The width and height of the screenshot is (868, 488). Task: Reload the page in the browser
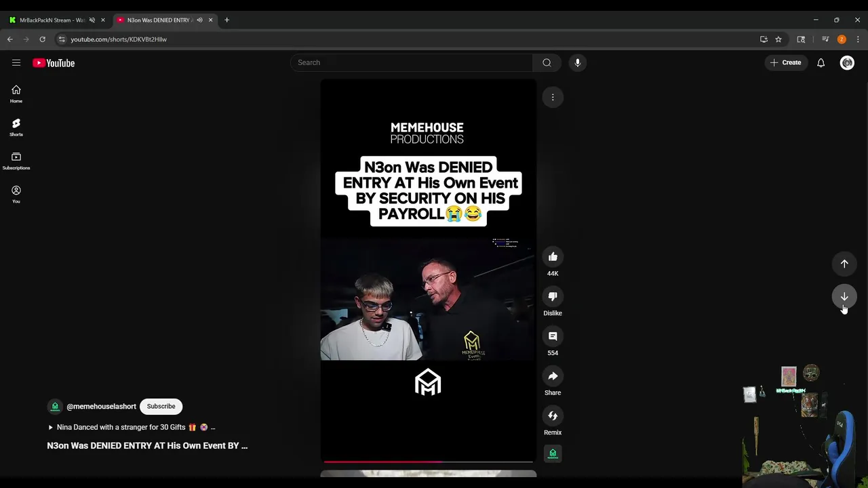[42, 39]
